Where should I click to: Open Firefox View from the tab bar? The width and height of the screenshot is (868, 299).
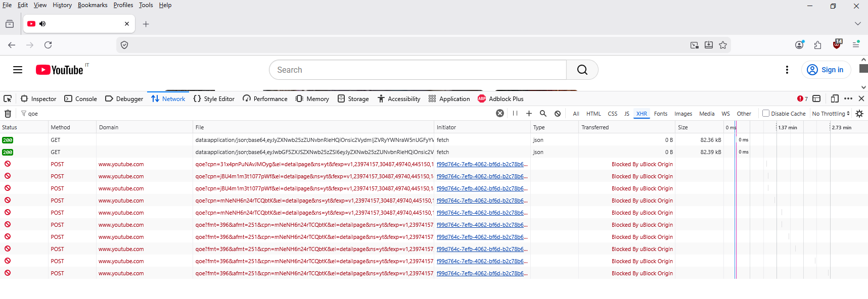point(10,24)
